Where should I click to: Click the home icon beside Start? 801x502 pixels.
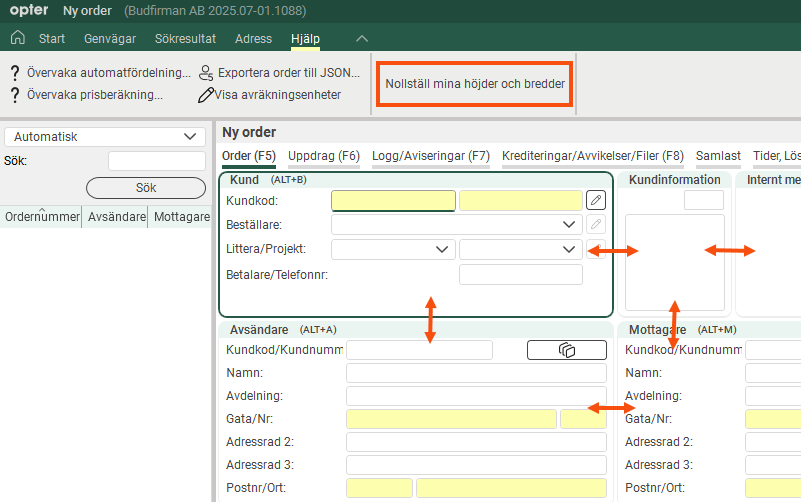17,38
